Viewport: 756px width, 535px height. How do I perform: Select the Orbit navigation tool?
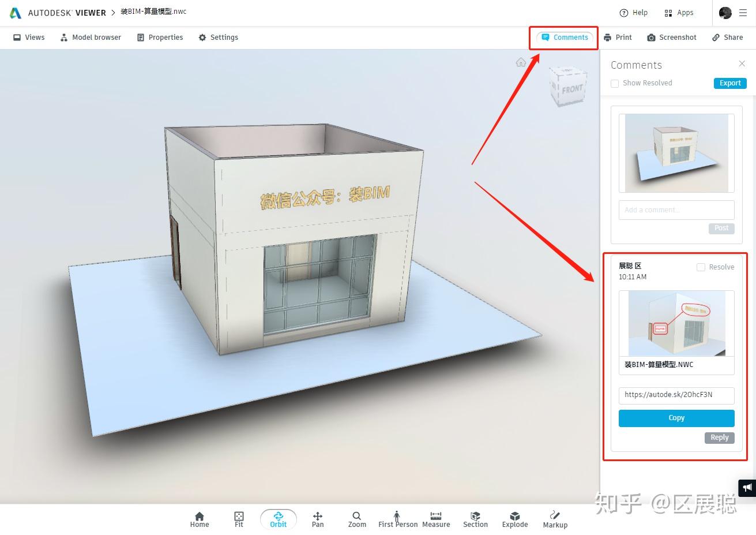click(x=278, y=518)
